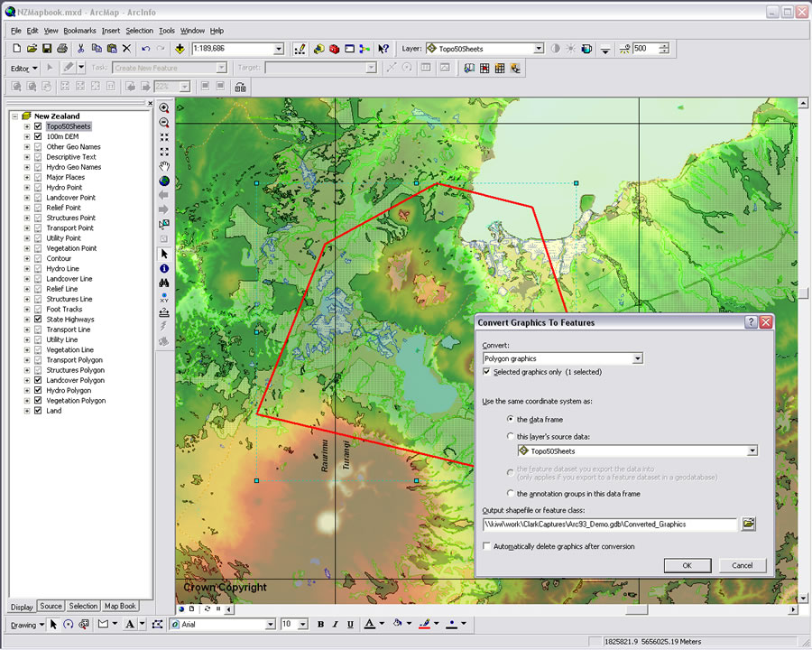Click OK in Convert Graphics dialog
This screenshot has width=812, height=650.
point(687,565)
